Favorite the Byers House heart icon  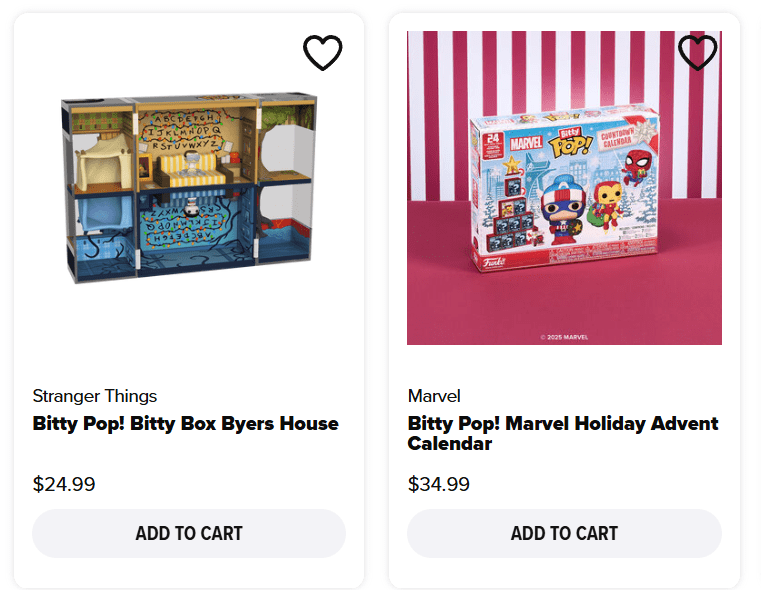coord(322,53)
